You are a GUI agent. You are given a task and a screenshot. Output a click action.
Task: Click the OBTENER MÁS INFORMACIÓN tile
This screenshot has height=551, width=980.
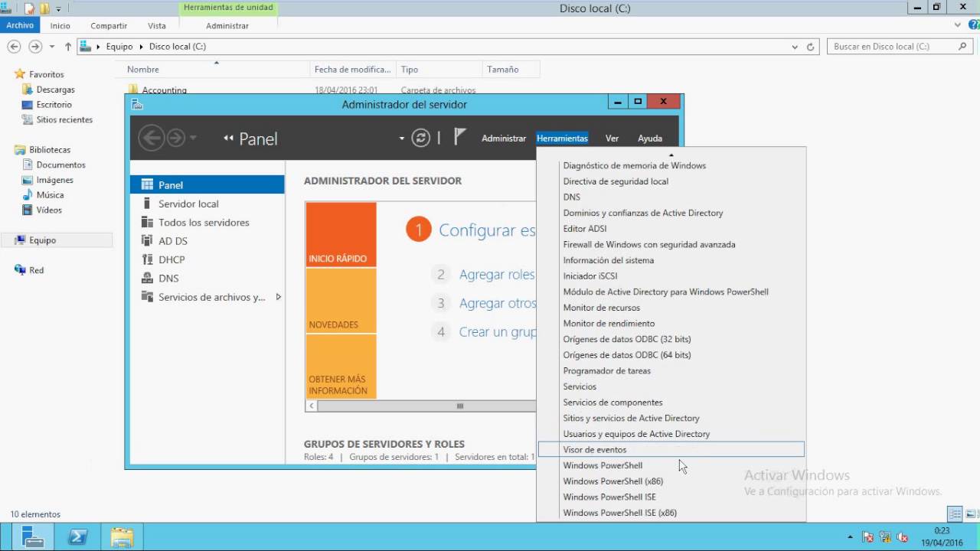pyautogui.click(x=341, y=367)
